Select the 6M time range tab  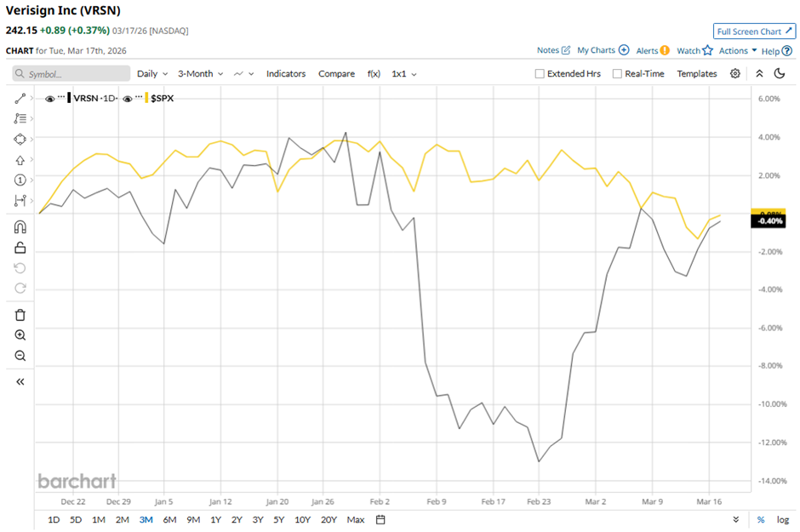(x=169, y=519)
